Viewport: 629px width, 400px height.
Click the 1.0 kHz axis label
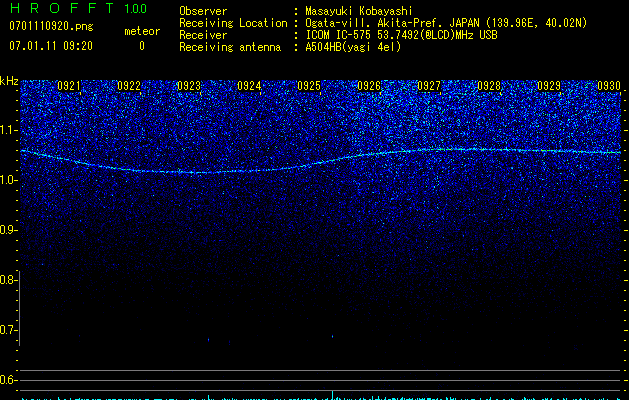9,180
